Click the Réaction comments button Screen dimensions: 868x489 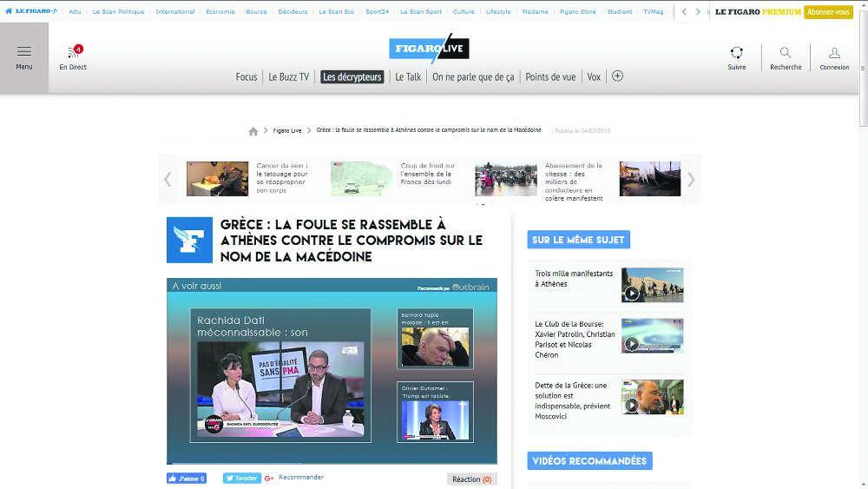point(471,479)
